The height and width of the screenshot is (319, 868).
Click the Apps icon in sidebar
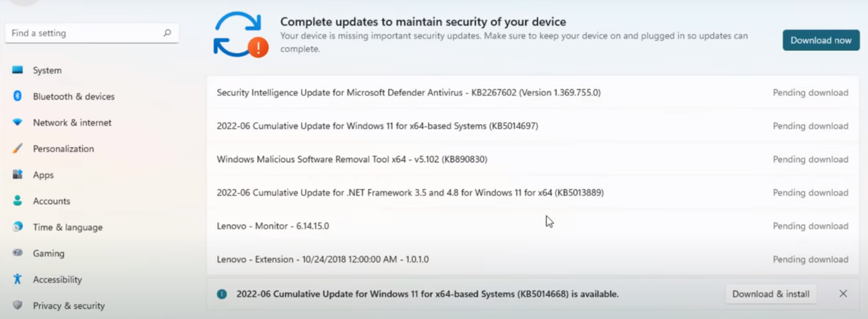pyautogui.click(x=18, y=174)
